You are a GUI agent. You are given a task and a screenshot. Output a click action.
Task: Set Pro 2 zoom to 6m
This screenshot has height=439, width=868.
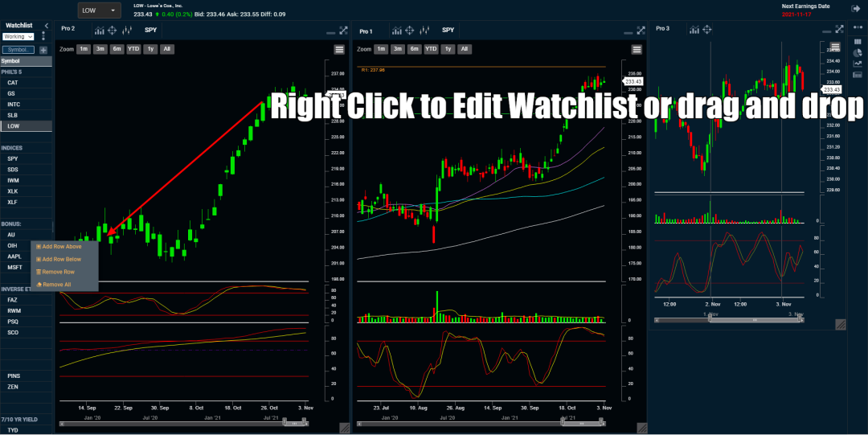(x=117, y=49)
